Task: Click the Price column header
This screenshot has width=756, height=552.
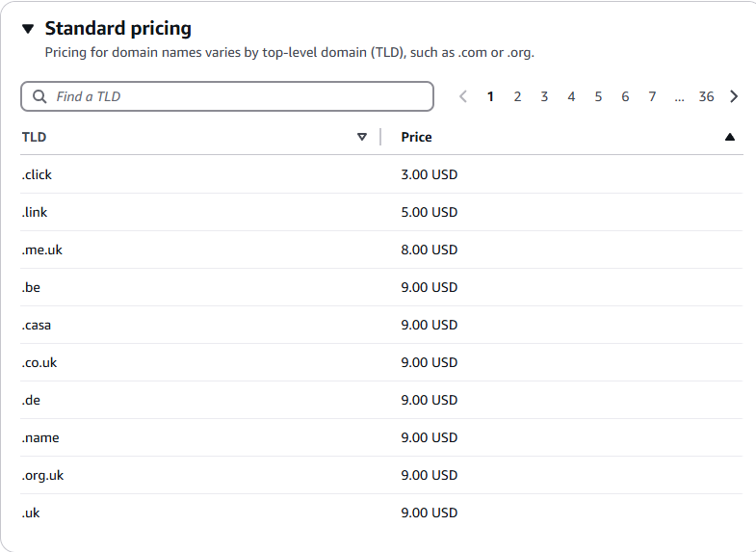Action: click(x=417, y=137)
